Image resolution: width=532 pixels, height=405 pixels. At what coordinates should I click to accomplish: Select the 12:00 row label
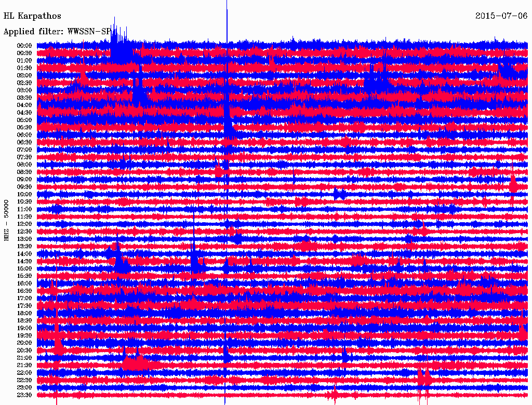click(24, 224)
